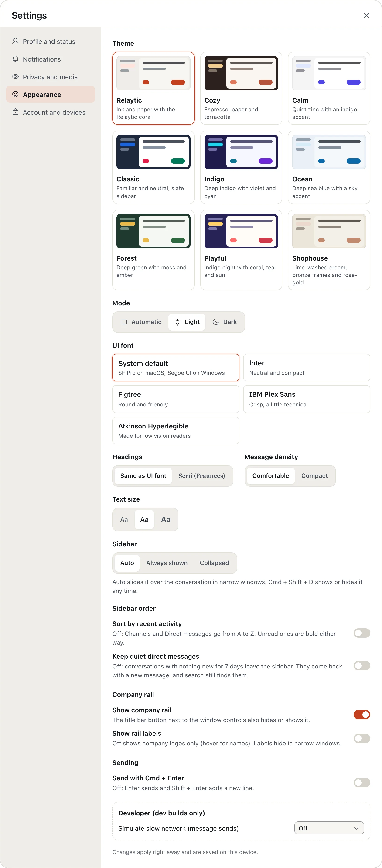Pick the Forest theme card

(x=153, y=250)
